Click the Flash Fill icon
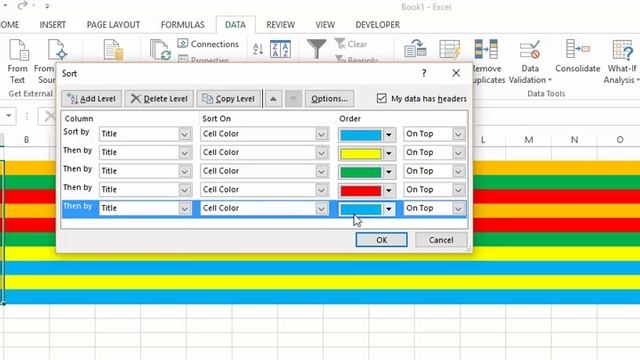The image size is (640, 360). (x=450, y=49)
